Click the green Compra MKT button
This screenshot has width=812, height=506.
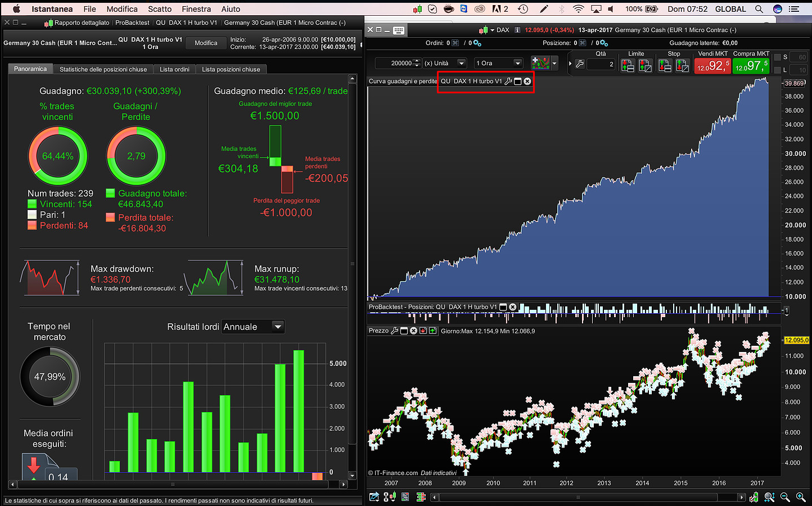click(751, 66)
